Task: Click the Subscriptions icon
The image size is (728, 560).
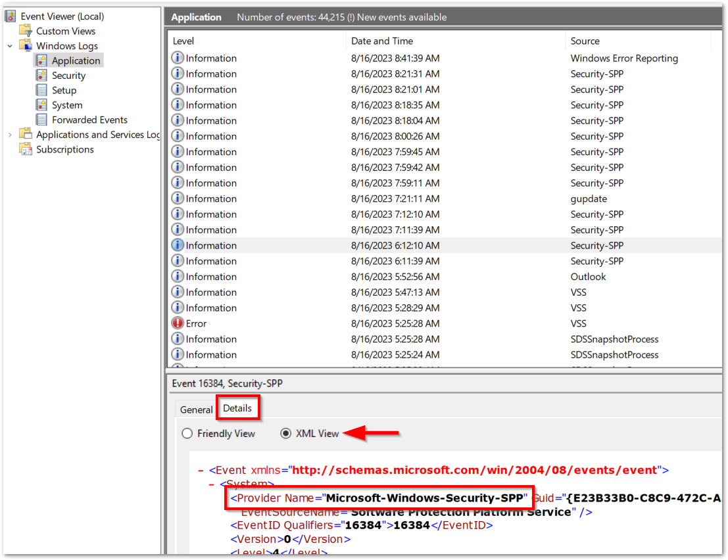Action: point(26,149)
